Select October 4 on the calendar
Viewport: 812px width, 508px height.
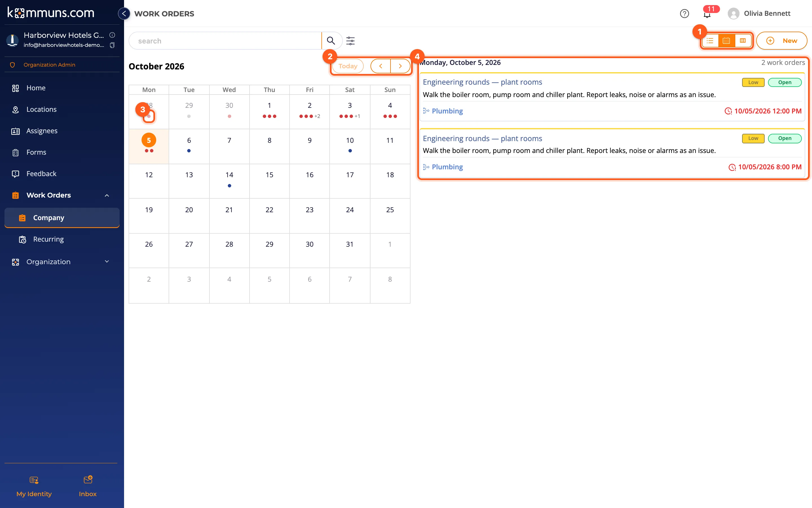click(x=390, y=111)
